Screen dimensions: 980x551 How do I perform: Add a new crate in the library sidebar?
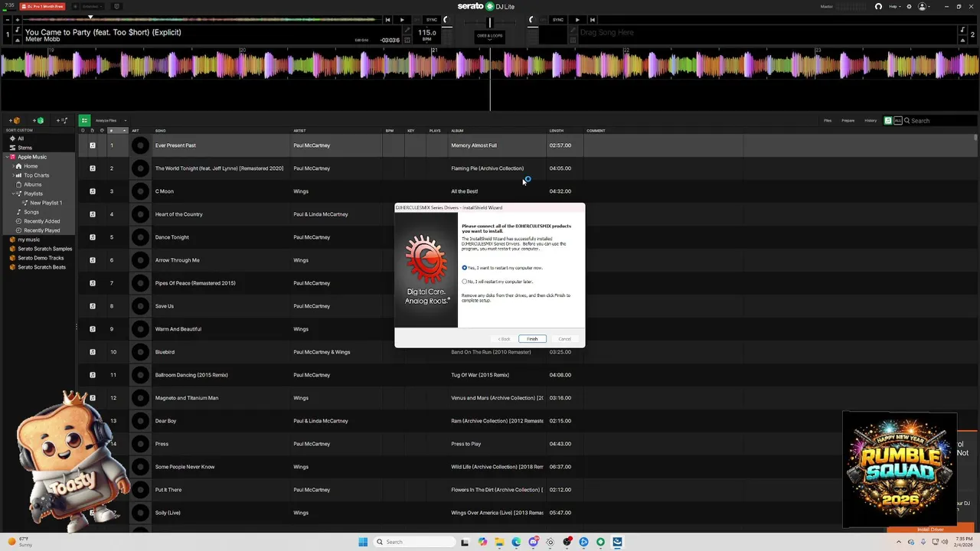(15, 120)
